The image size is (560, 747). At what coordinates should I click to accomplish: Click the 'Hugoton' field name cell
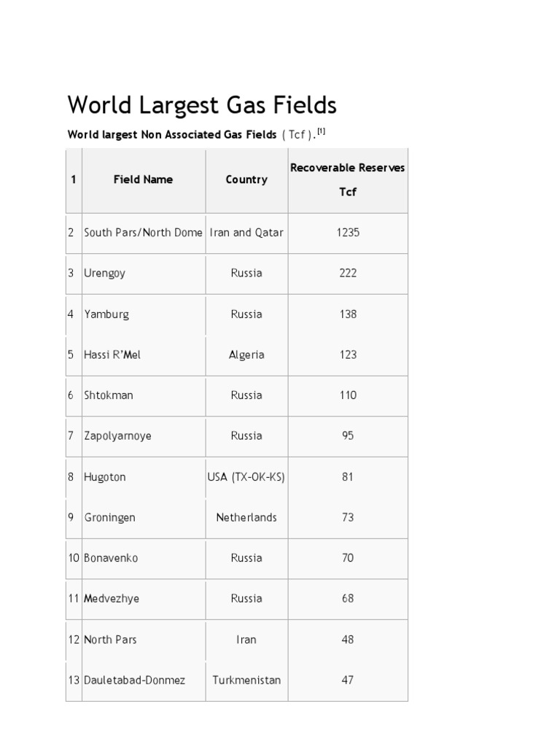pos(105,477)
